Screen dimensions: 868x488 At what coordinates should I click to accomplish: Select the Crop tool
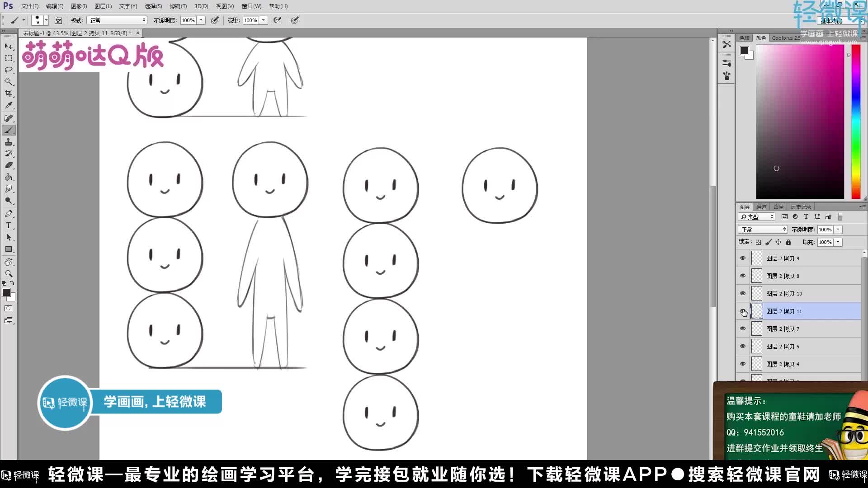pos(9,94)
